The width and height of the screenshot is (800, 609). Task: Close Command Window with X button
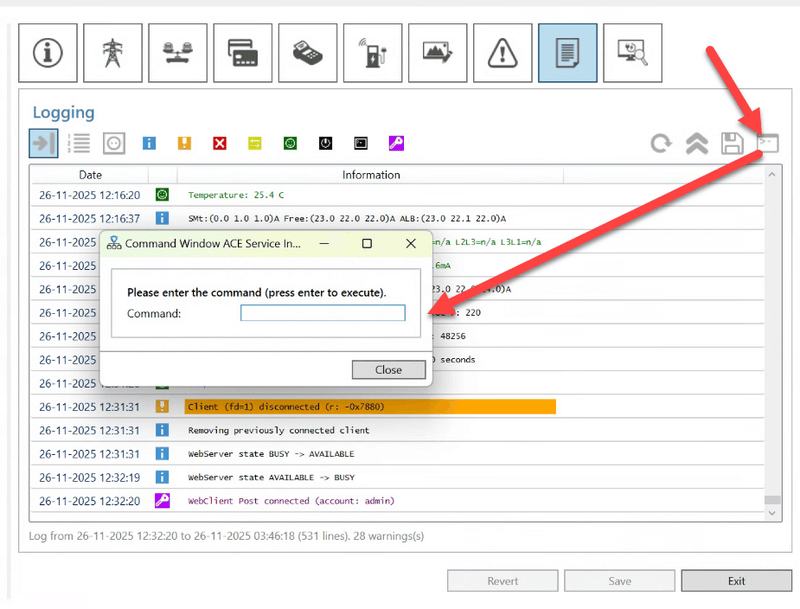click(411, 243)
